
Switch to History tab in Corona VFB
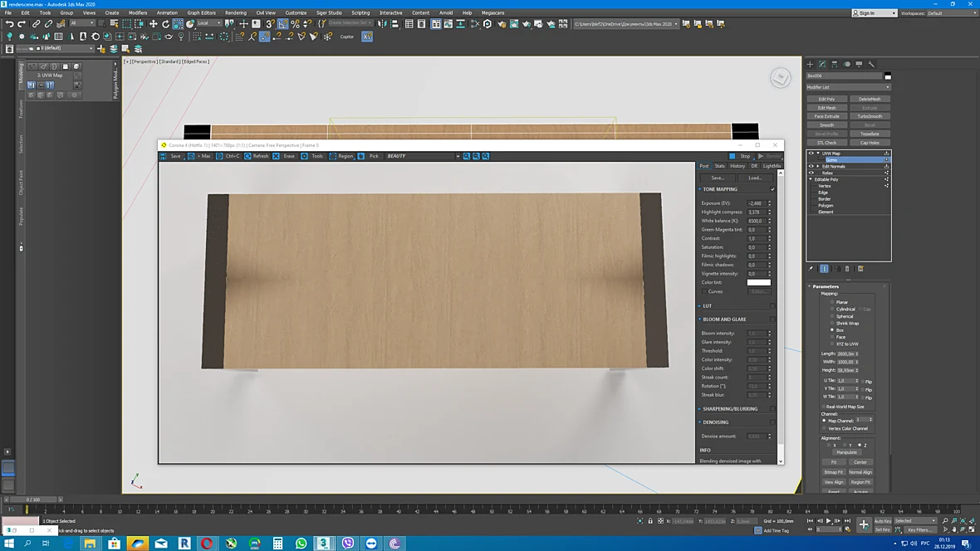click(x=737, y=166)
